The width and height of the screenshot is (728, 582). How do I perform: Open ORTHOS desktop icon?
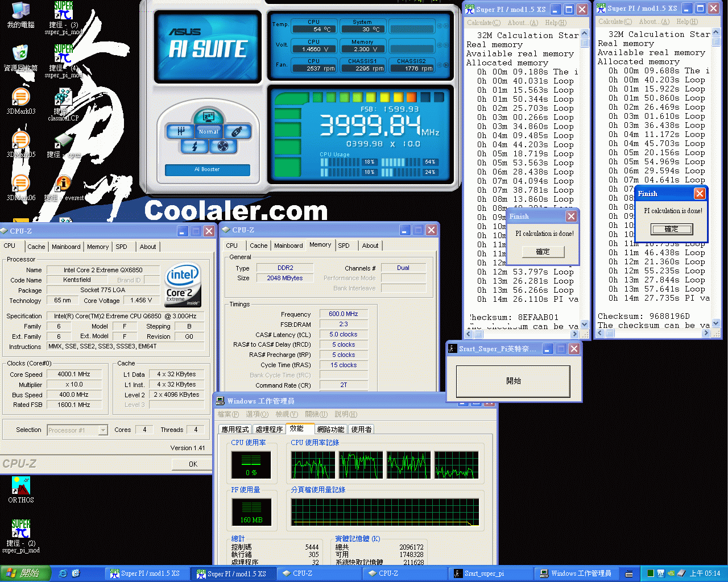tap(21, 490)
